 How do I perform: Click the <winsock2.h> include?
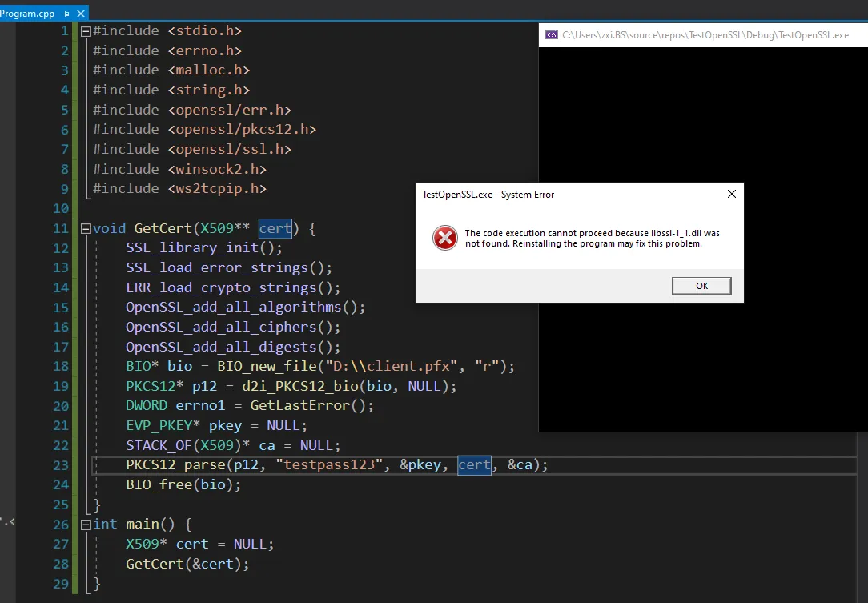click(217, 169)
